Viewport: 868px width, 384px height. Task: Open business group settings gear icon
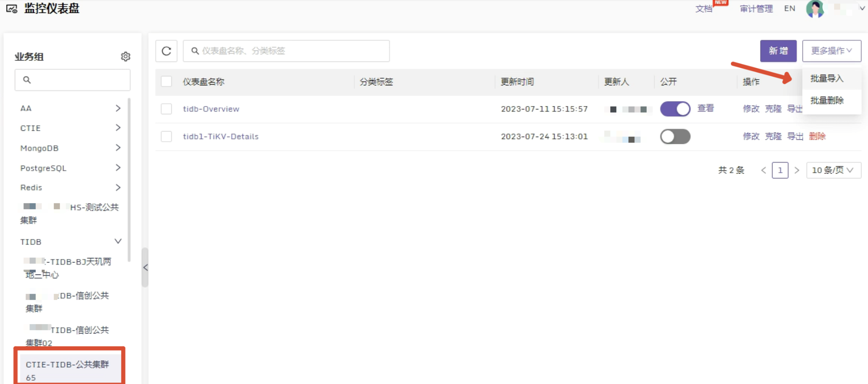[x=125, y=56]
